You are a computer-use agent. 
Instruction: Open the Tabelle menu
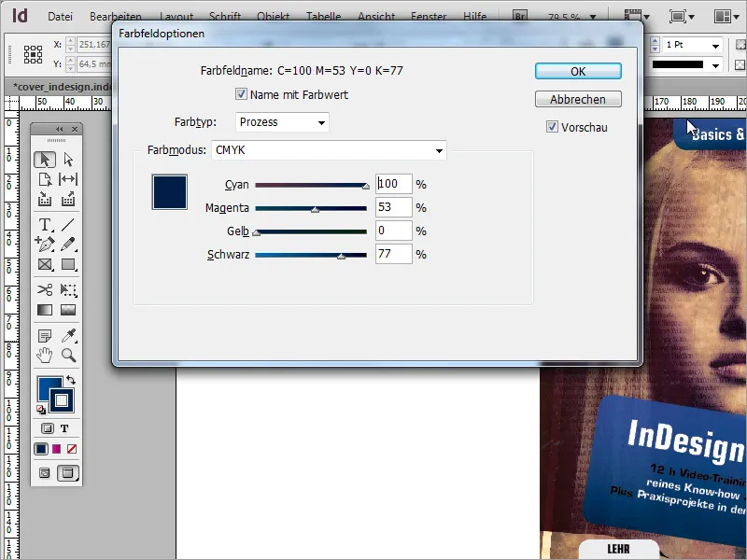[x=323, y=17]
